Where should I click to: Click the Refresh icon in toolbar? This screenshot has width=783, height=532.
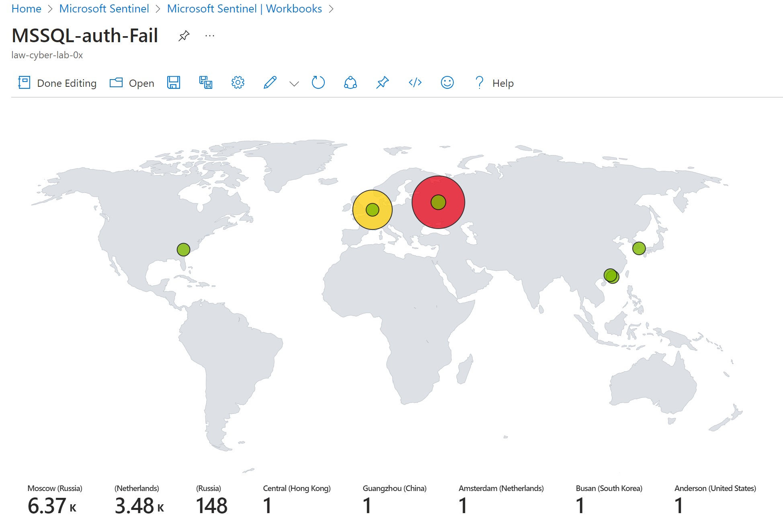318,83
